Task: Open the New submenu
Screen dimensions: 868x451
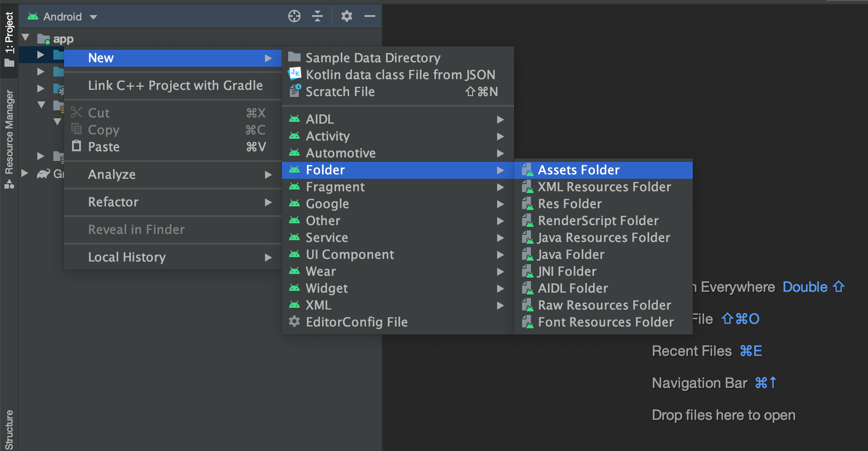Action: [173, 58]
